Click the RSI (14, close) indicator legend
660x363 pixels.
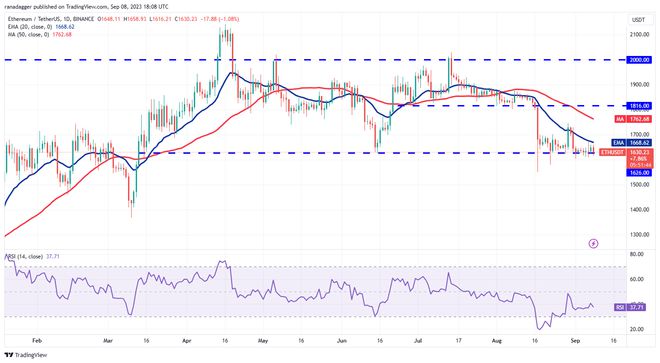(x=24, y=256)
